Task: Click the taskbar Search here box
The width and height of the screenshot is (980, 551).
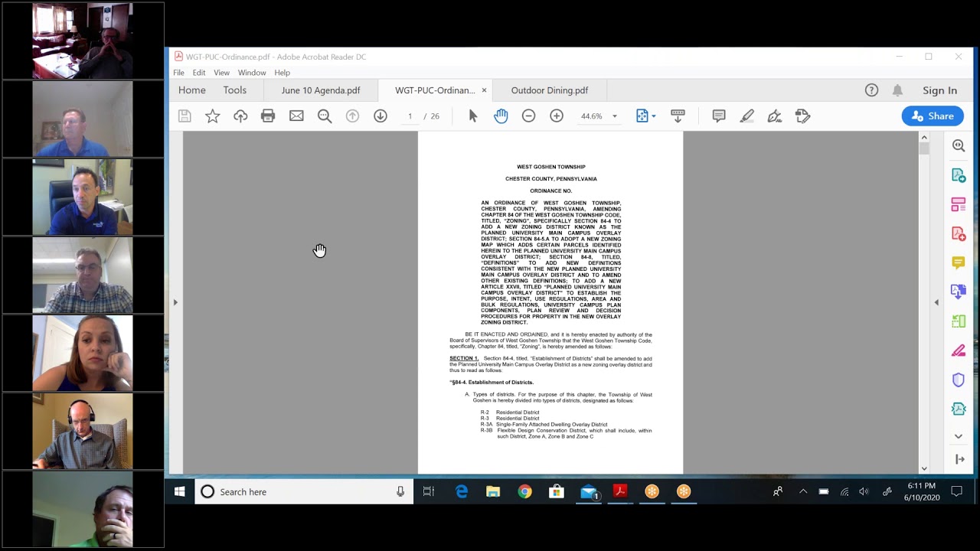Action: [304, 492]
